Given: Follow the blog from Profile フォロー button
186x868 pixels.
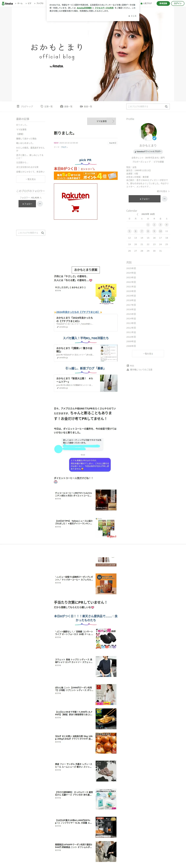Looking at the screenshot, I should (x=144, y=199).
